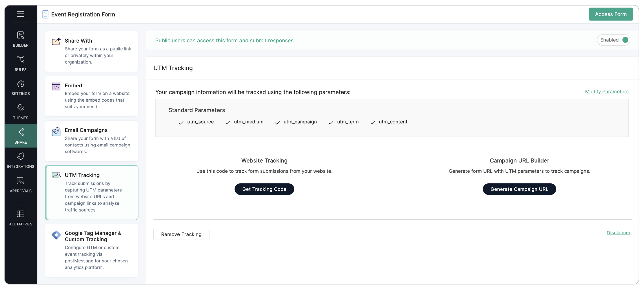Click the utm_source parameter label
The image size is (644, 290).
pyautogui.click(x=201, y=122)
